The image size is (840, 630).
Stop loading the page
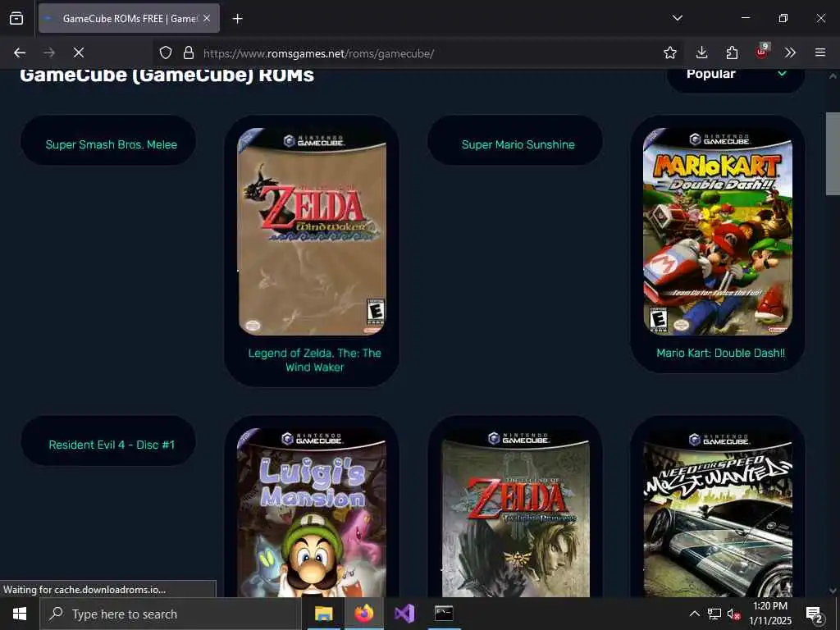[78, 52]
